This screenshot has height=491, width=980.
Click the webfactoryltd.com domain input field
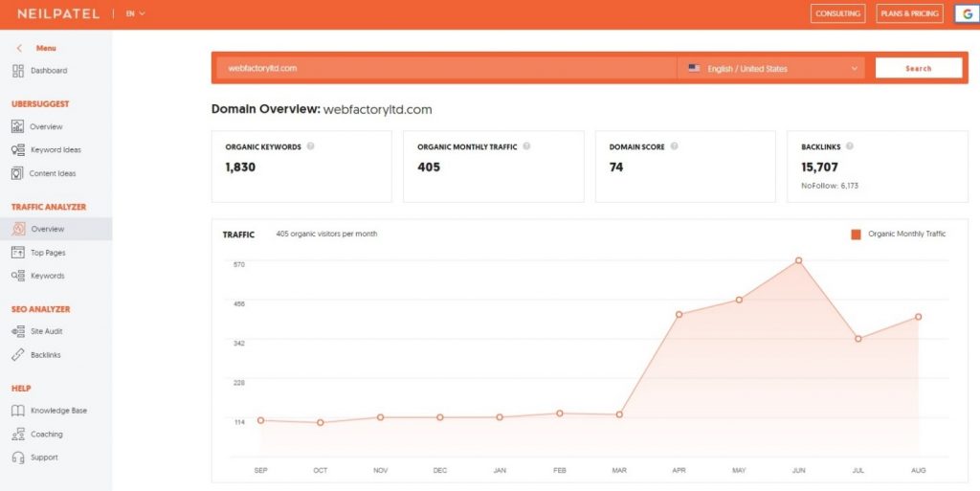(x=446, y=68)
